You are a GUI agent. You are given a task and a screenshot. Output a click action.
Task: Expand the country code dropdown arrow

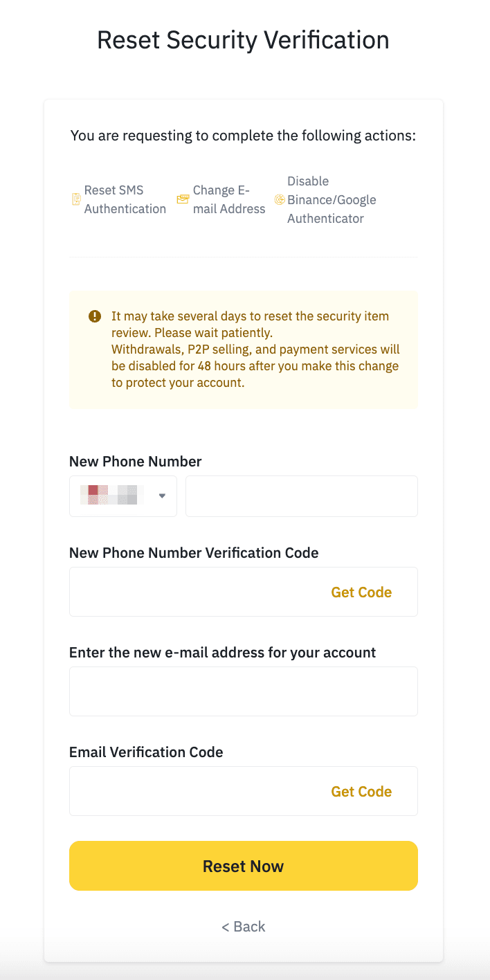pyautogui.click(x=162, y=496)
